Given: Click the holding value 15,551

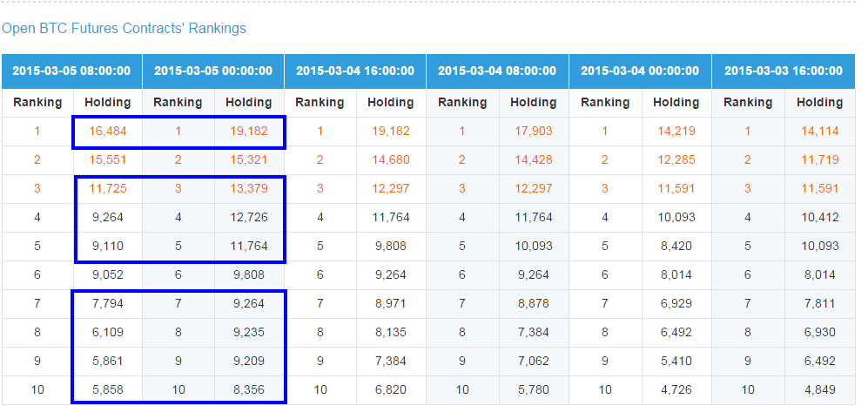Looking at the screenshot, I should pyautogui.click(x=107, y=160).
